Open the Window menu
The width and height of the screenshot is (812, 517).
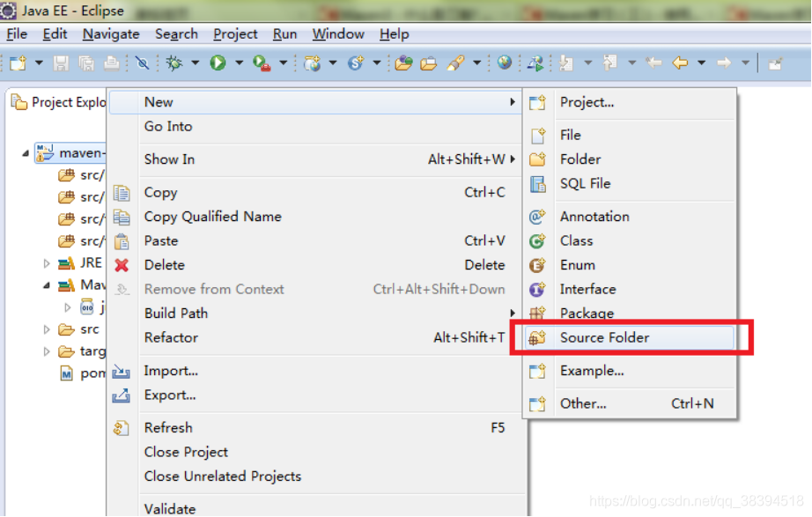tap(338, 33)
